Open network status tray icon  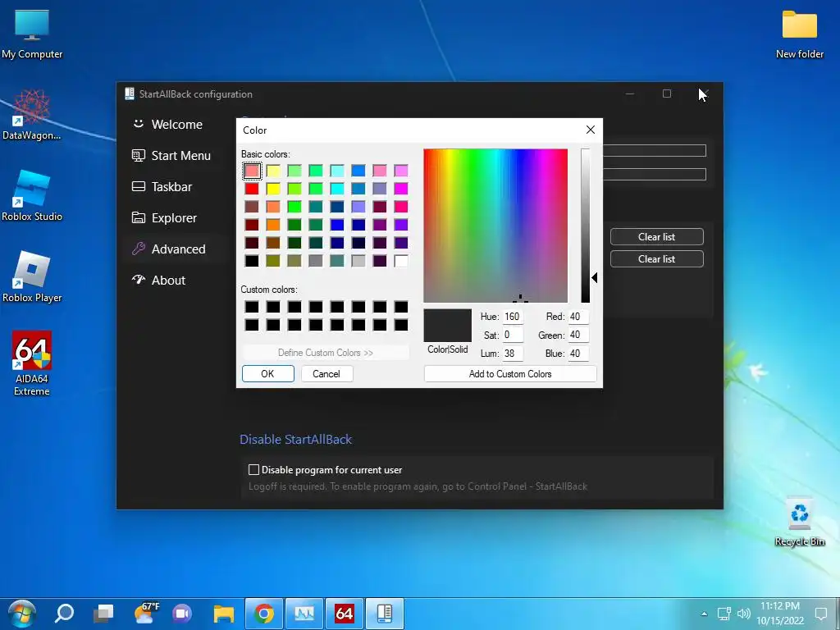click(724, 614)
